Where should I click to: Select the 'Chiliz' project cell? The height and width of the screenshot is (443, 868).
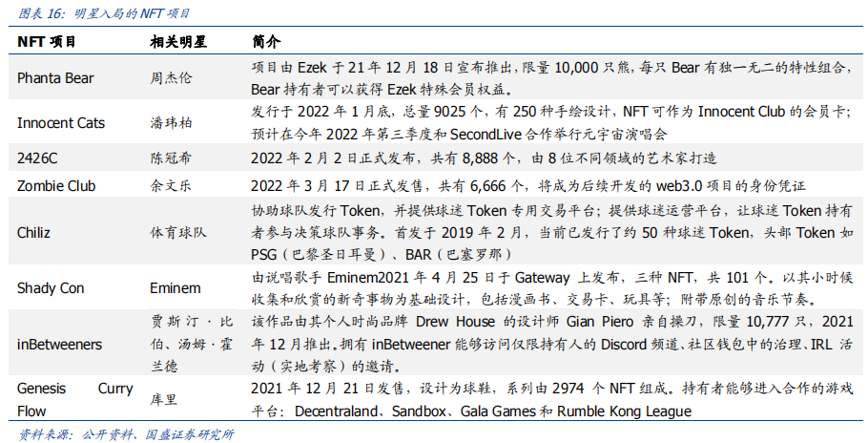click(x=33, y=233)
